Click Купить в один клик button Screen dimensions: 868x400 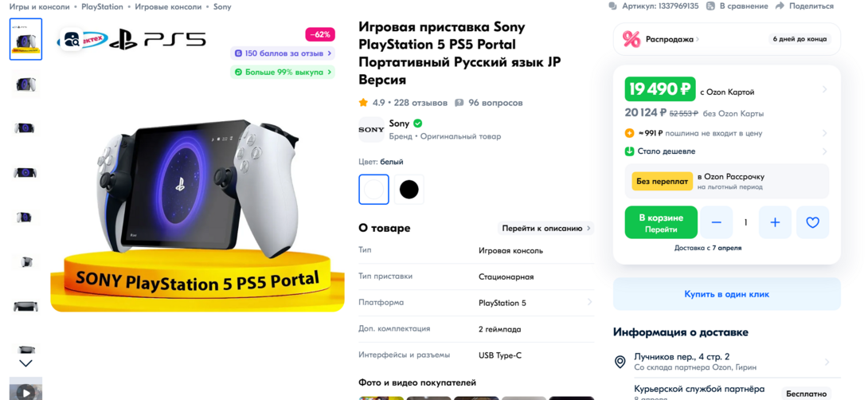click(727, 294)
